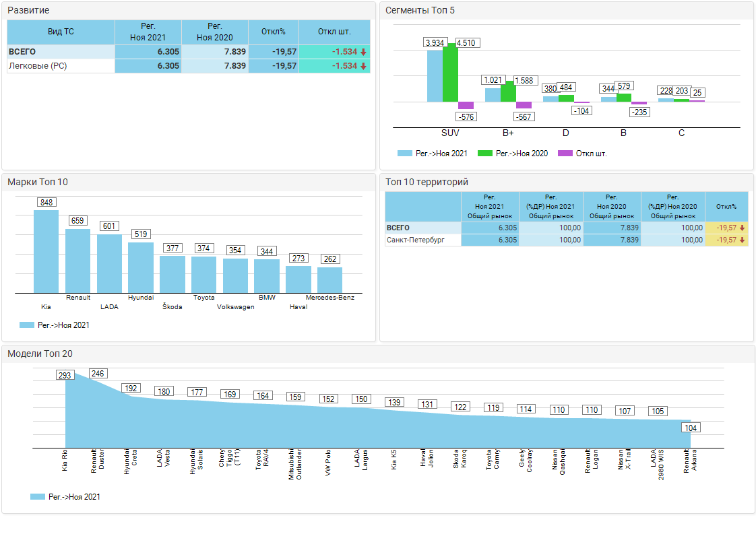
Task: Click the Откл шт. column header
Action: (334, 32)
